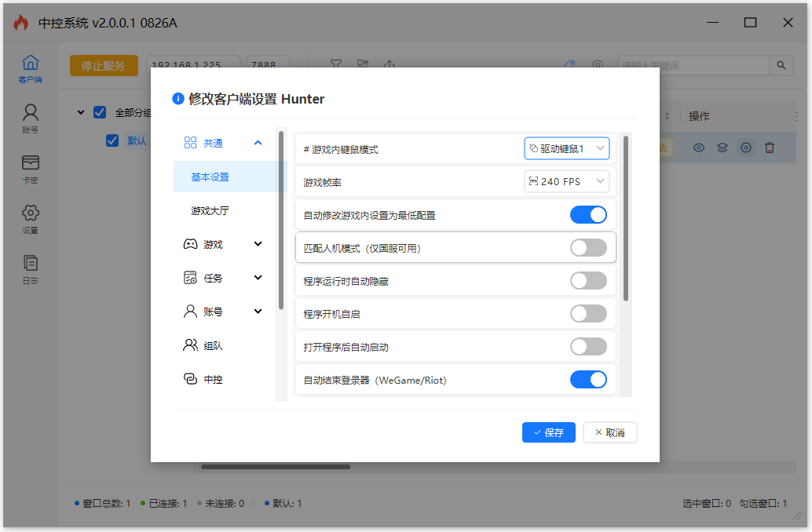This screenshot has height=532, width=812.
Task: Open the 游戏帧率 240 FPS dropdown
Action: (x=566, y=181)
